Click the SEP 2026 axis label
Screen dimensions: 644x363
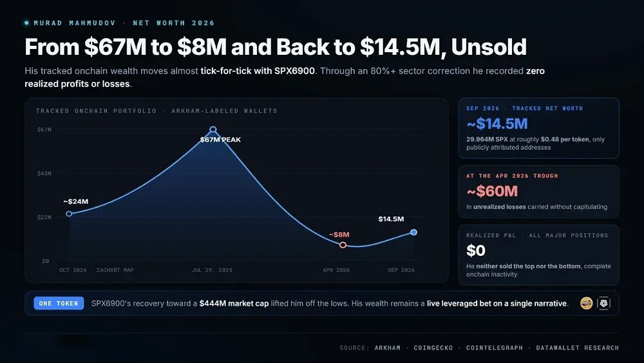(x=401, y=270)
